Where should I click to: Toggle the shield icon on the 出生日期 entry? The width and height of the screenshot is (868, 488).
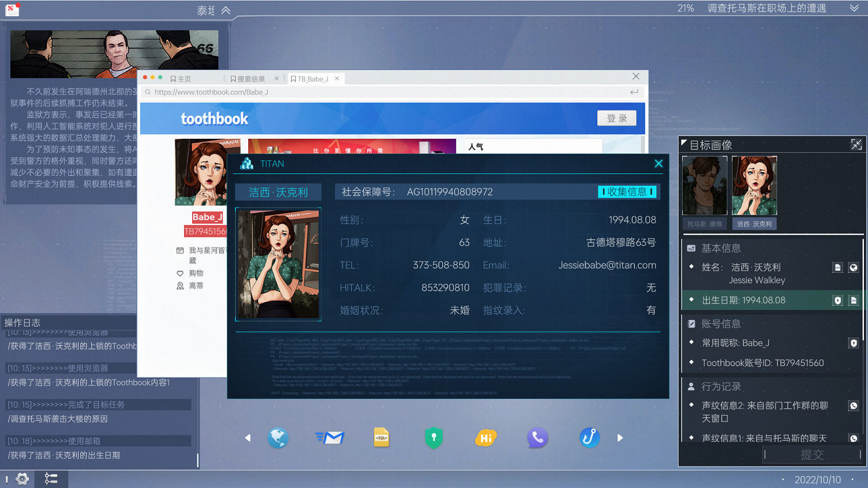[x=838, y=300]
